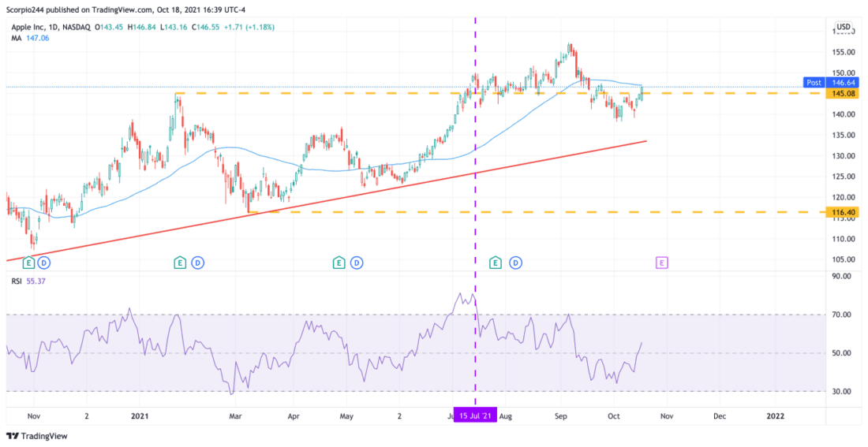
Task: Select the earnings E icon between April and May
Action: (338, 263)
